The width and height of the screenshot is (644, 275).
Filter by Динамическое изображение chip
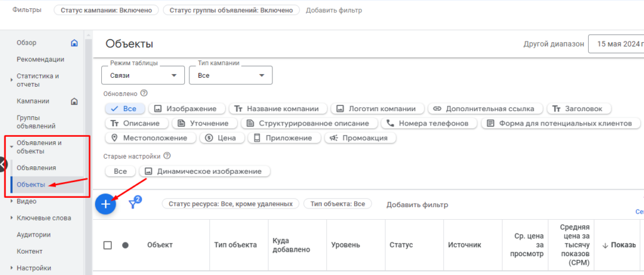pyautogui.click(x=204, y=171)
